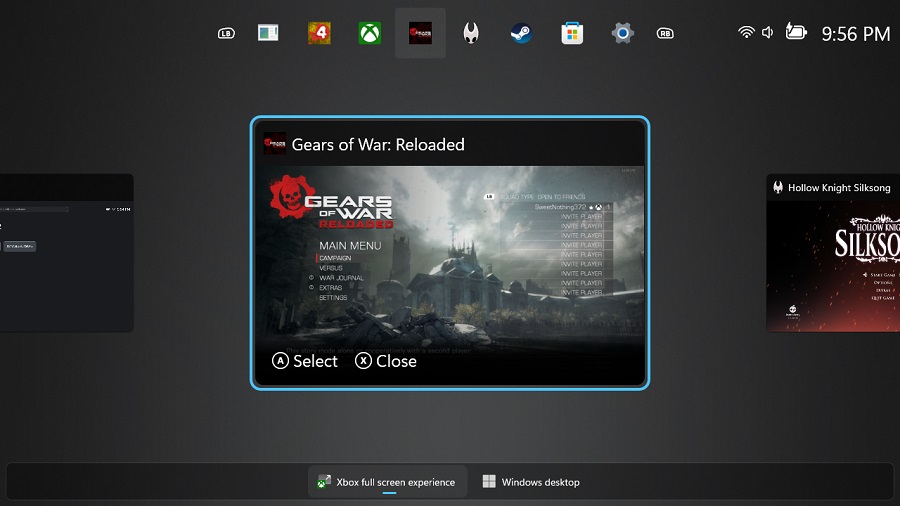Screen dimensions: 900x506
Task: Launch Microsoft Store from the top bar
Action: pyautogui.click(x=571, y=33)
